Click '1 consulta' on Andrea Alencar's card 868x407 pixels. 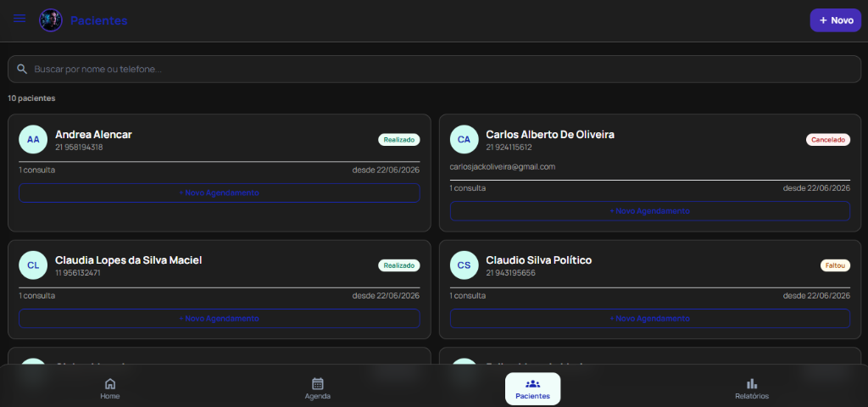point(37,170)
